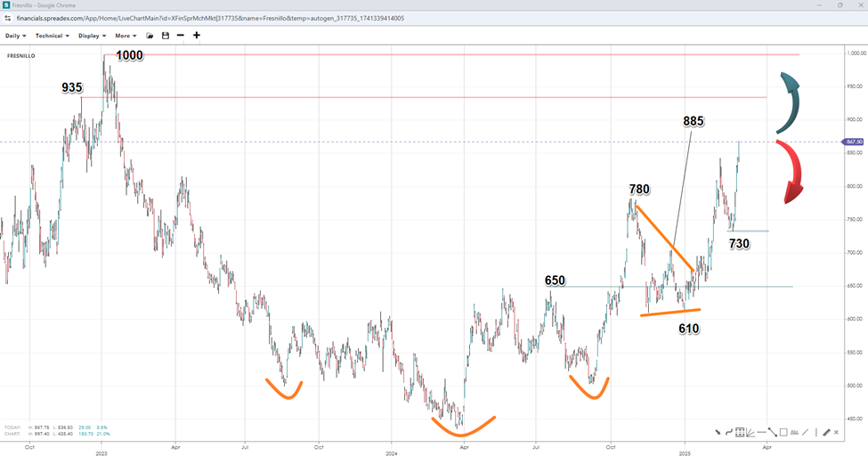Select the Fibonacci retracement grid tool

coord(740,432)
